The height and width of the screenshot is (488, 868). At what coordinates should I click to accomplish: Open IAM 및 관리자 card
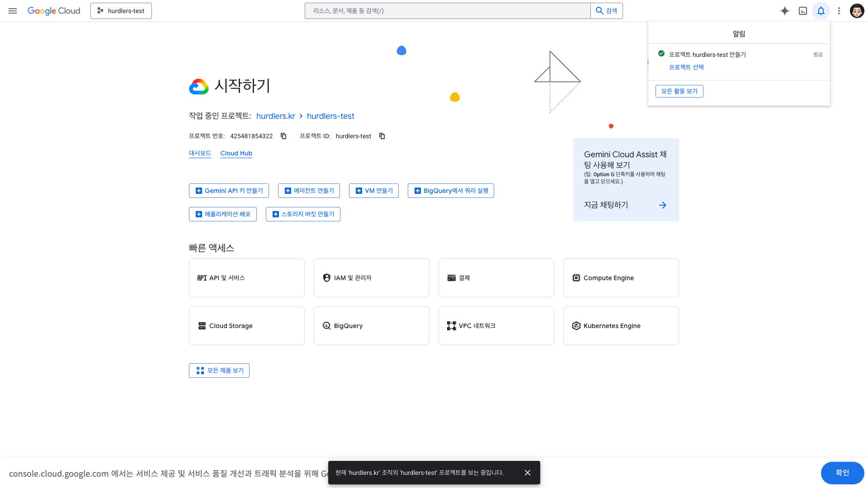(372, 278)
